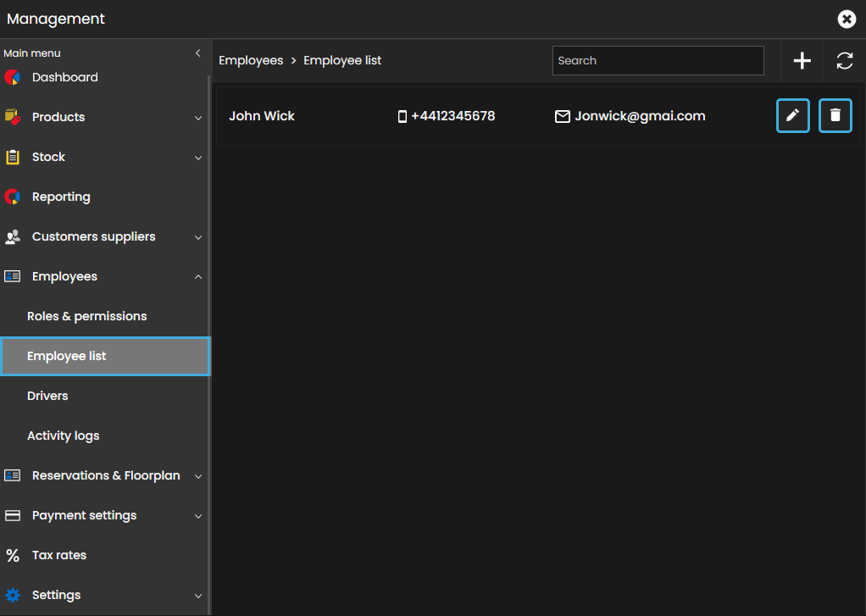Click the plus icon to add employee

pyautogui.click(x=802, y=61)
